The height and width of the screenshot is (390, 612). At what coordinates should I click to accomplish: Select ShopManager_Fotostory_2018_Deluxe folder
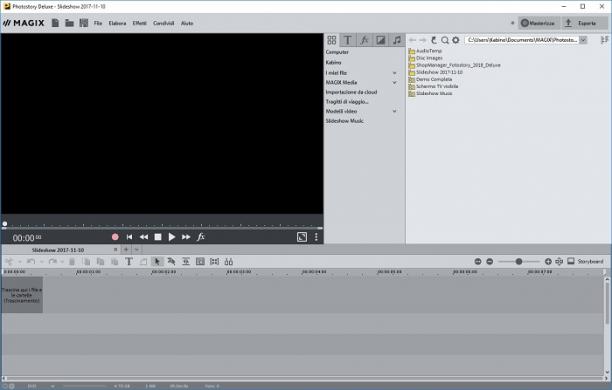click(454, 65)
